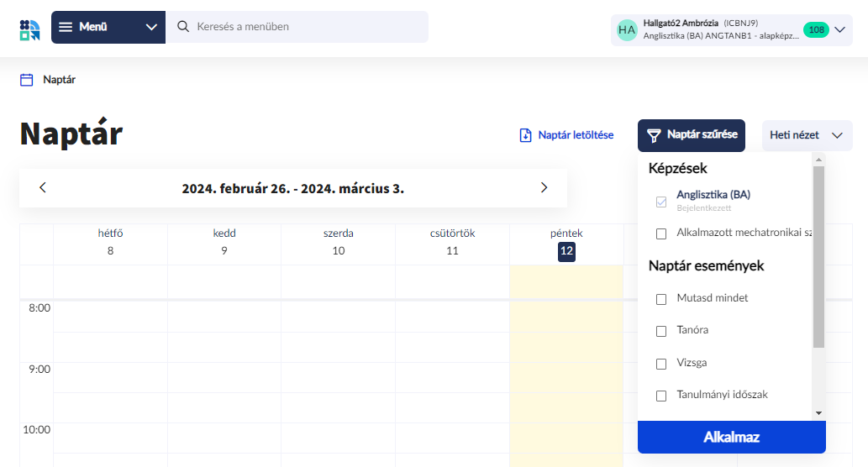The width and height of the screenshot is (868, 467).
Task: Click the HA user avatar
Action: pos(627,29)
